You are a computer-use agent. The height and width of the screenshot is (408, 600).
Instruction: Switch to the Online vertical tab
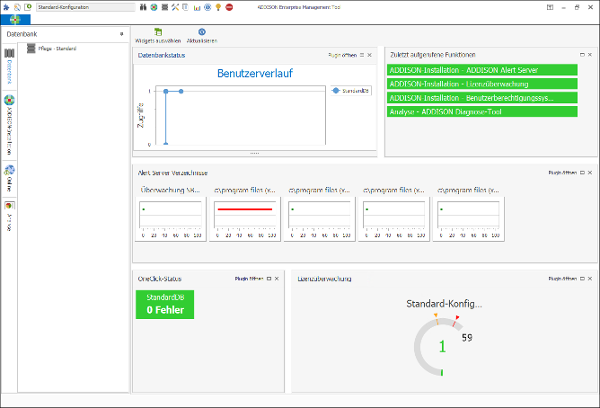pyautogui.click(x=10, y=179)
